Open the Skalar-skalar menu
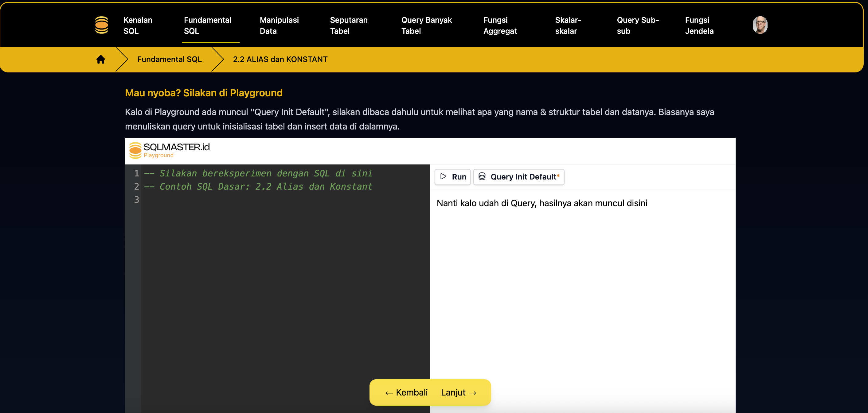This screenshot has width=868, height=413. tap(568, 25)
